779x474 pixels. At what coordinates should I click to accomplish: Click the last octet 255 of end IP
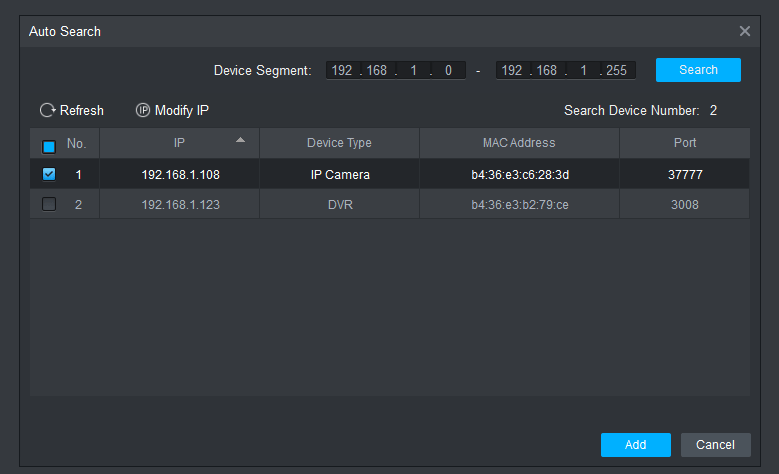[616, 70]
